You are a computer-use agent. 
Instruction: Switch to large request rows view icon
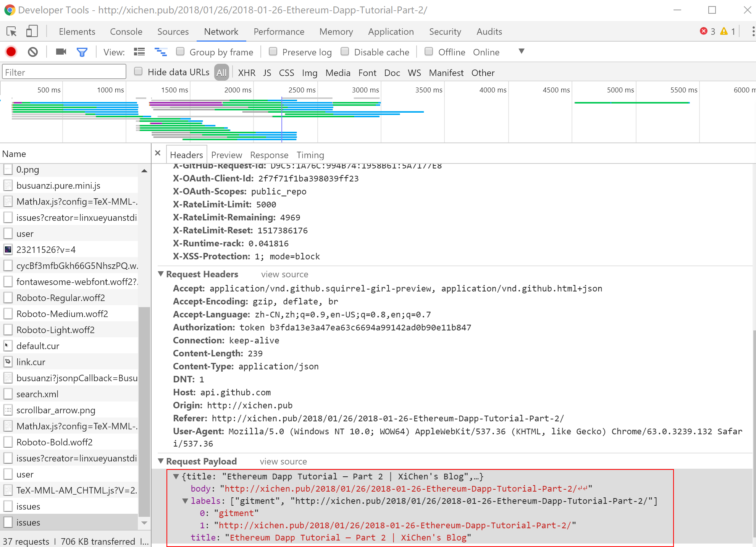pos(139,52)
